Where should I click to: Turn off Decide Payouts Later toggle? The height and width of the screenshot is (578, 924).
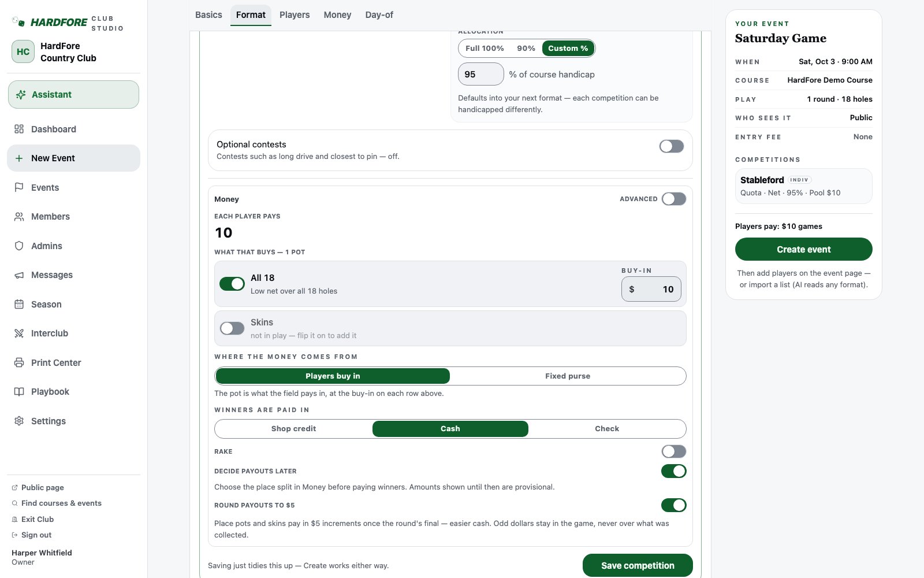pyautogui.click(x=674, y=471)
